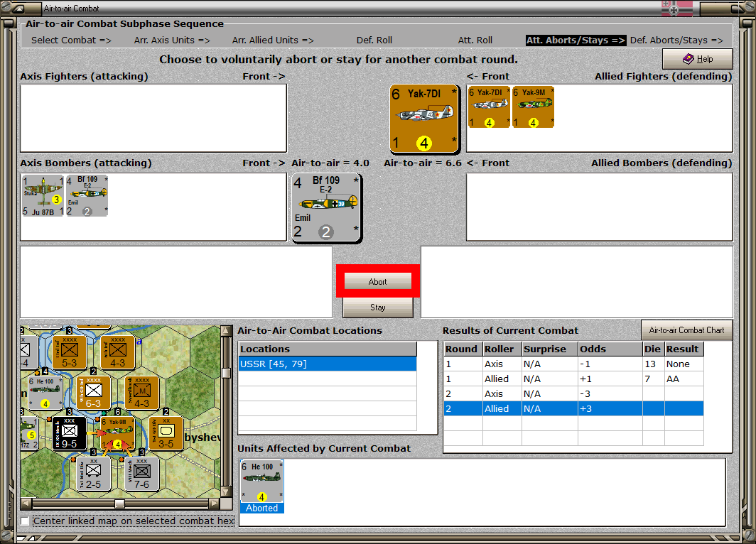Viewport: 756px width, 544px height.
Task: Open the Air-to-air Combat Chart
Action: pos(686,330)
